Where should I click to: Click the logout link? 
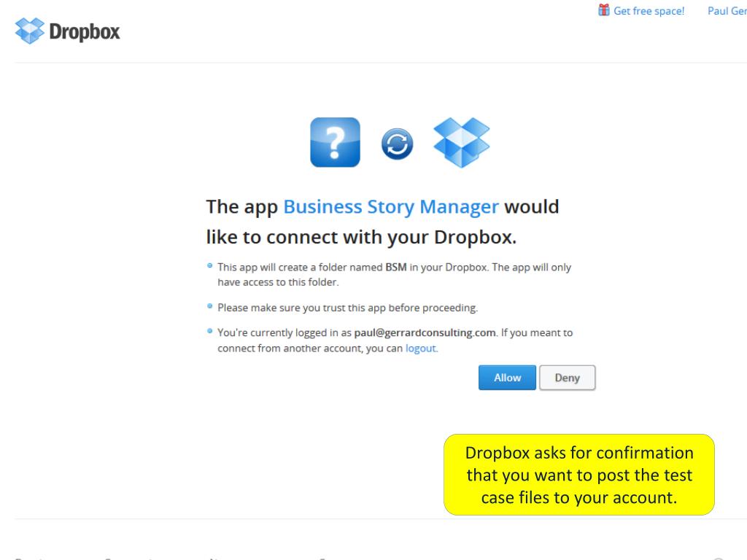click(421, 348)
